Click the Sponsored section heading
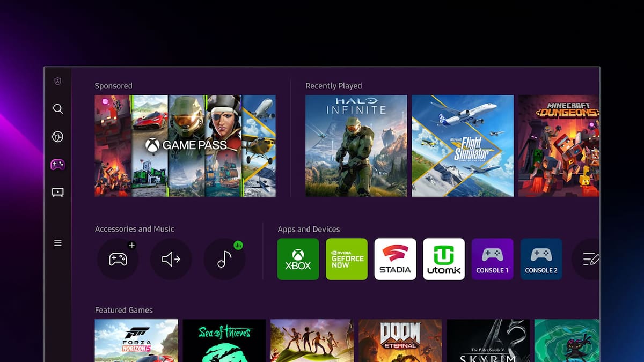Viewport: 644px width, 362px height. coord(113,86)
